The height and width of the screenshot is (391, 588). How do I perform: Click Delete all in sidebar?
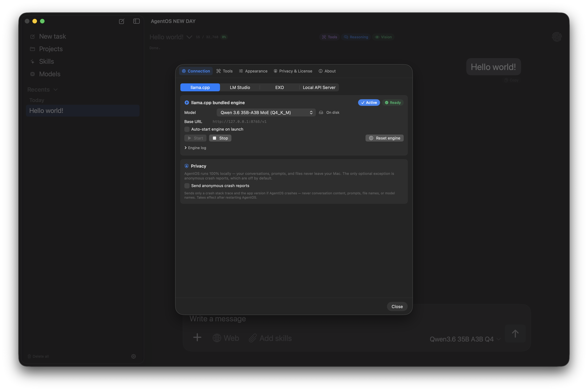coord(38,356)
